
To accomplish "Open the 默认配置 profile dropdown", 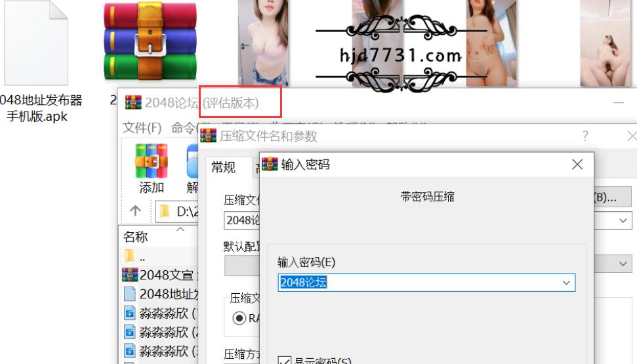I will coord(623,264).
